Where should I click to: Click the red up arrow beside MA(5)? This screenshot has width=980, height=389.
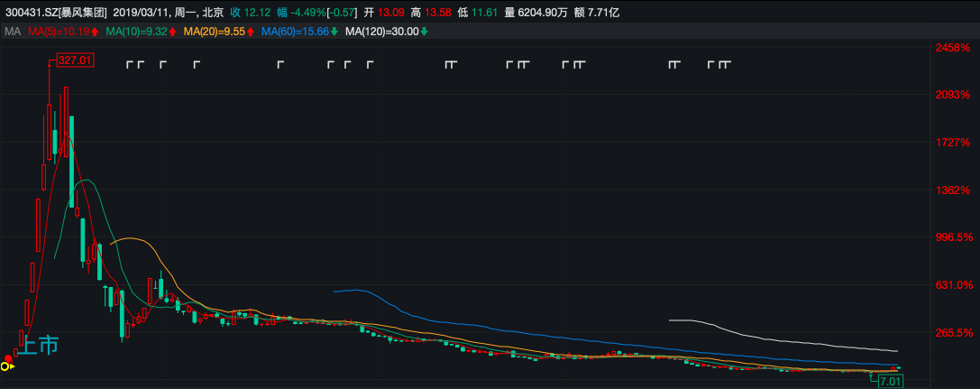click(95, 32)
